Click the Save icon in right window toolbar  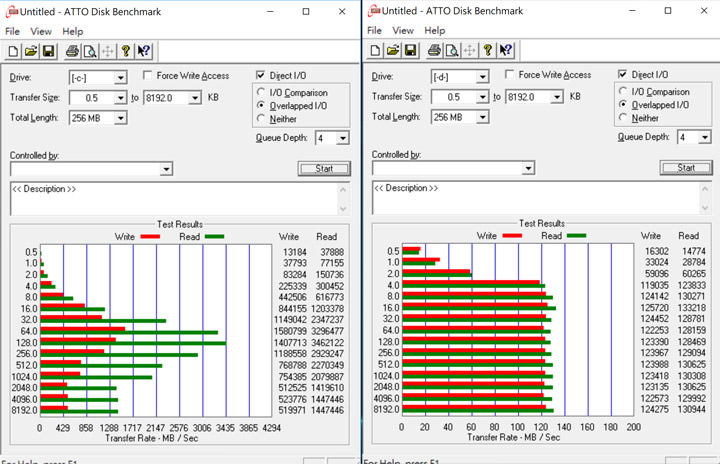(411, 51)
